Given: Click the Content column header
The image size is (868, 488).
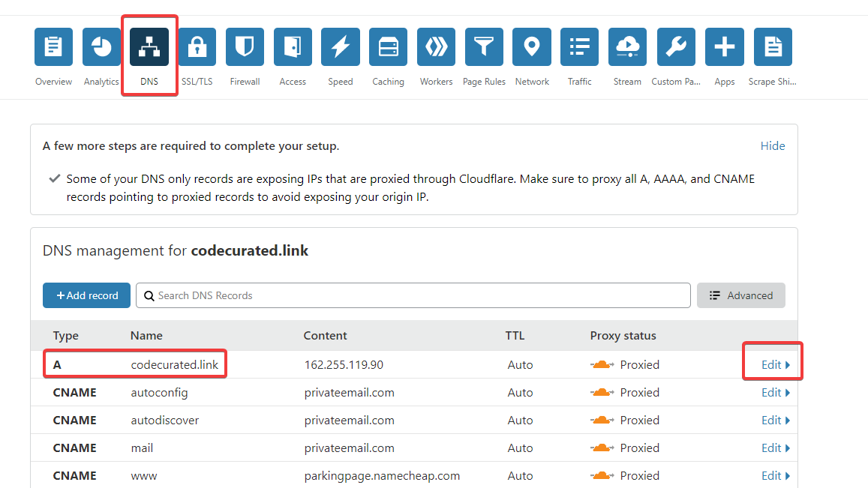Looking at the screenshot, I should click(x=325, y=335).
